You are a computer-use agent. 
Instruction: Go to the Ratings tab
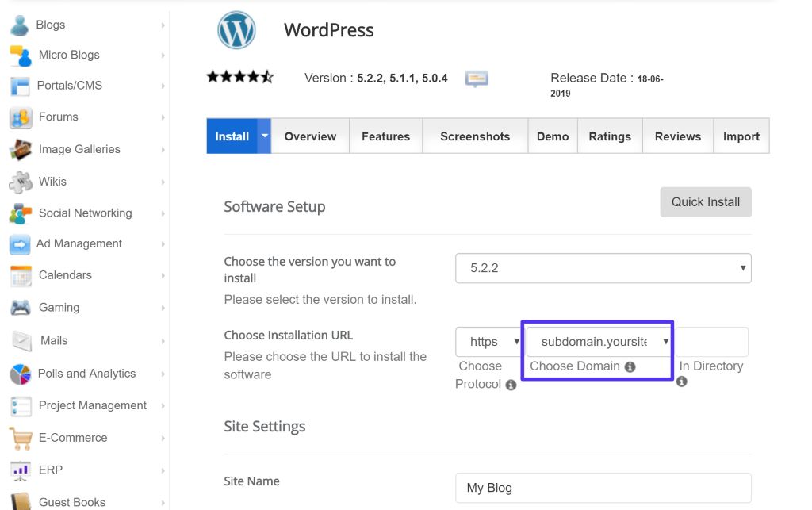pyautogui.click(x=610, y=136)
